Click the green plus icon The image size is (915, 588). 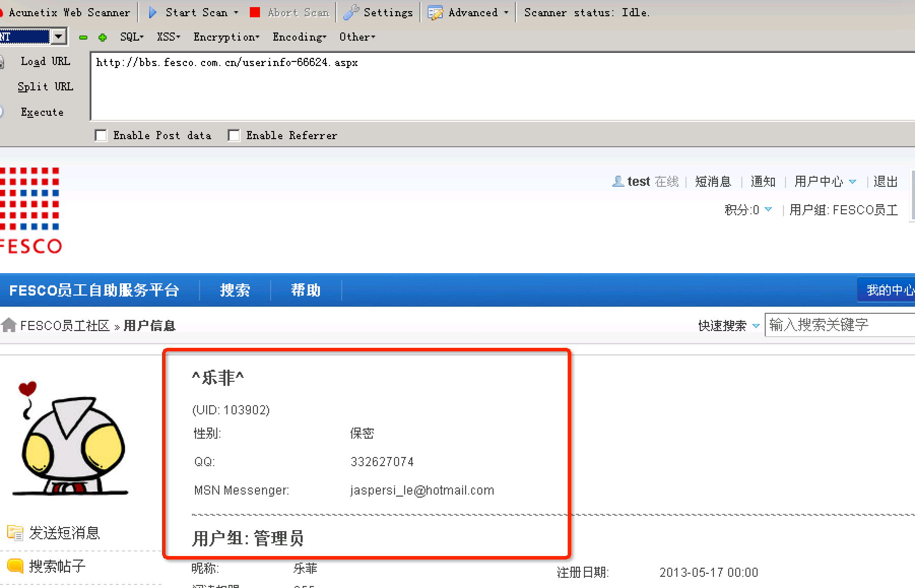[x=103, y=37]
